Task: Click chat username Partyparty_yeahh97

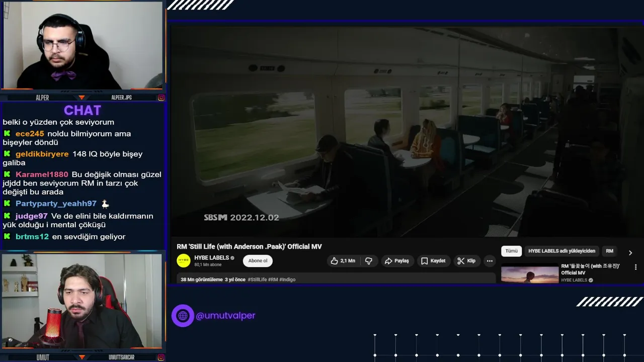Action: [x=56, y=204]
